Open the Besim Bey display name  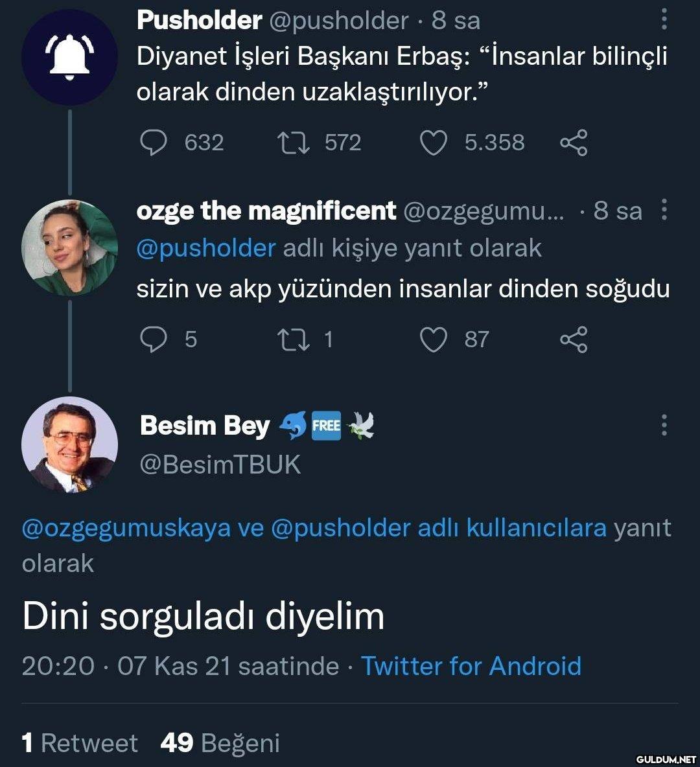coord(205,426)
